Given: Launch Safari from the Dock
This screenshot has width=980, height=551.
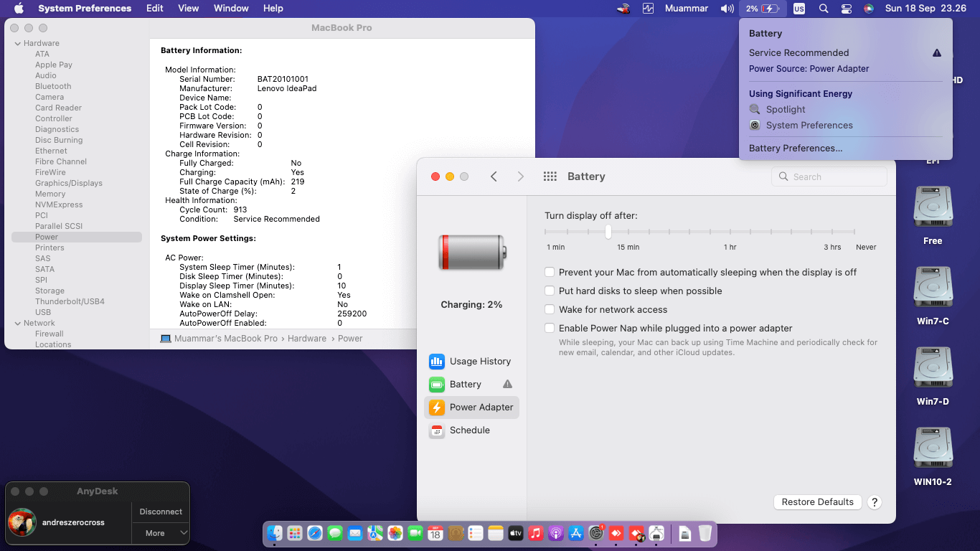Looking at the screenshot, I should point(315,533).
